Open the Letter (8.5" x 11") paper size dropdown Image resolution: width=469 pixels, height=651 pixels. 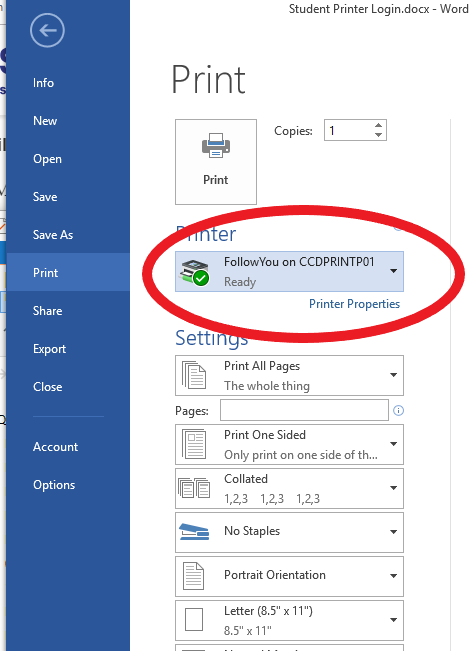289,620
